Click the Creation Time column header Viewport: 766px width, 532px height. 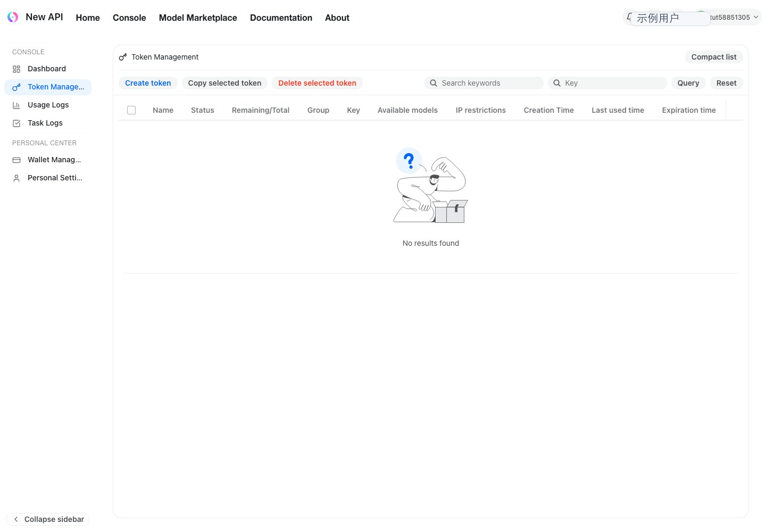(549, 110)
